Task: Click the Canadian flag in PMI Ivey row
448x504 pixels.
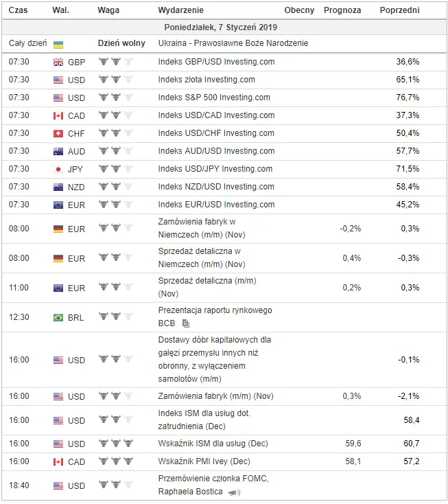Action: tap(58, 462)
